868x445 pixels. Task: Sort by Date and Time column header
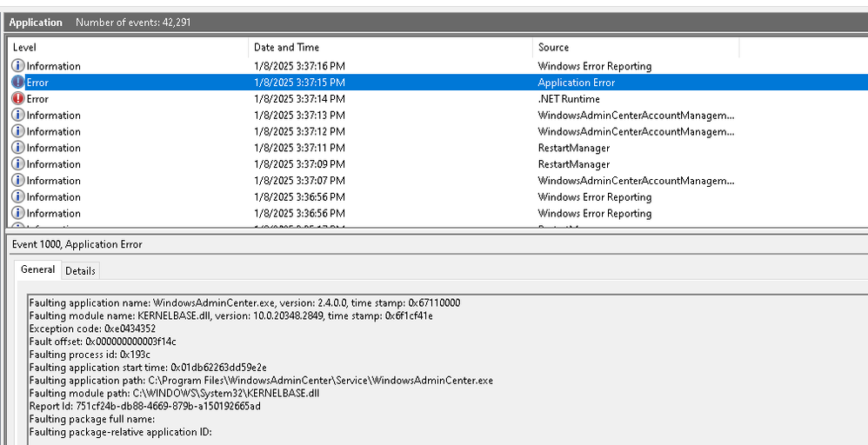[x=391, y=48]
